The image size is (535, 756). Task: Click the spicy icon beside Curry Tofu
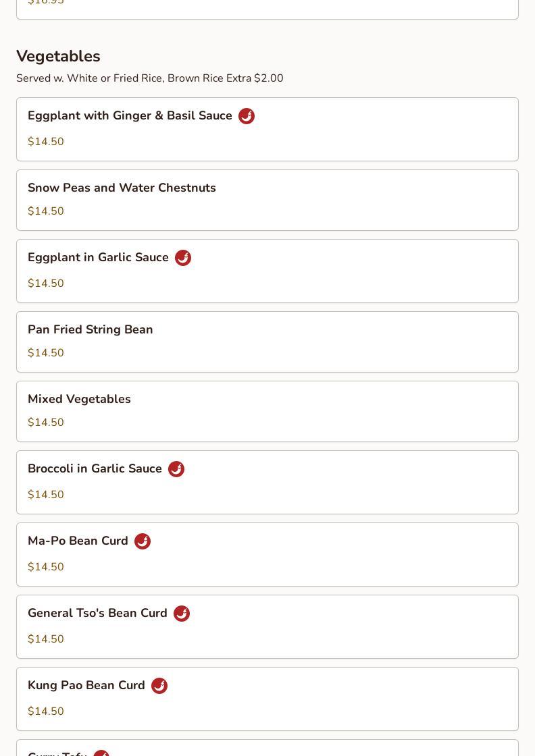(101, 753)
